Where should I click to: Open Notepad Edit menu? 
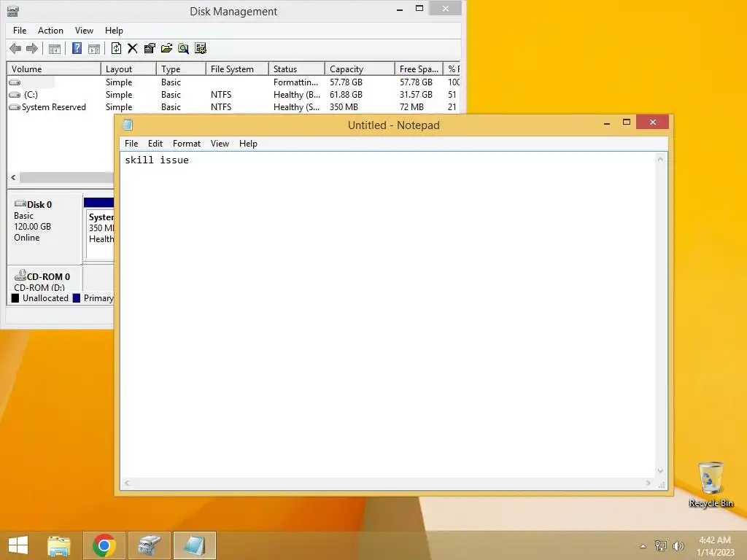click(155, 144)
